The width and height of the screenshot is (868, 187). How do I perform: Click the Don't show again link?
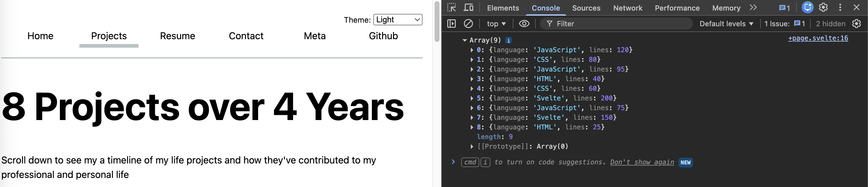click(x=642, y=162)
